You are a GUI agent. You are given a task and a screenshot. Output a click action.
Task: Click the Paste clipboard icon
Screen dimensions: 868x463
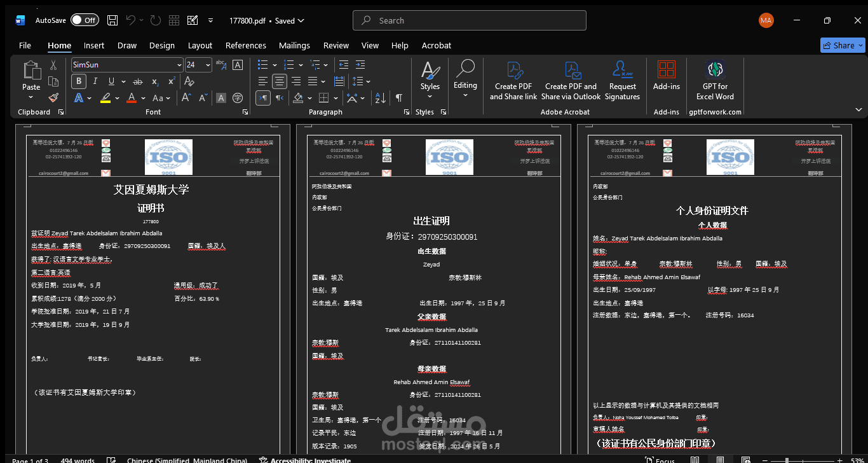(31, 71)
